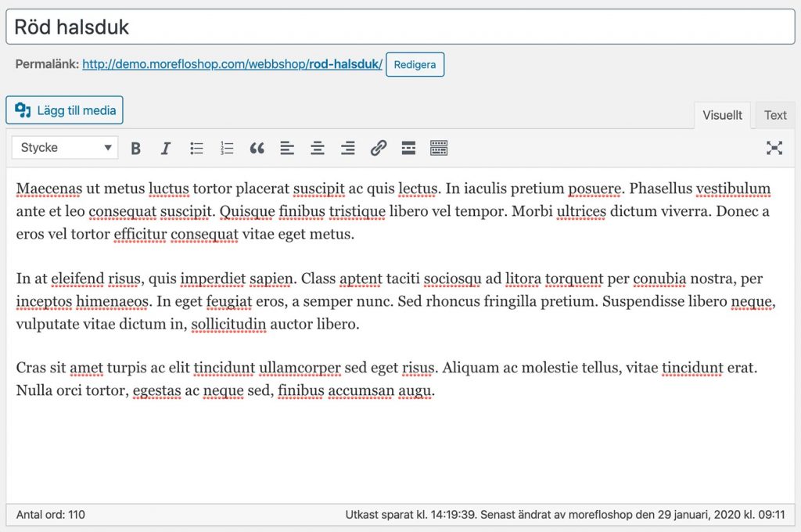This screenshot has height=532, width=801.
Task: Place cursor in paragraph starting 'Cras sit amet'
Action: point(386,379)
